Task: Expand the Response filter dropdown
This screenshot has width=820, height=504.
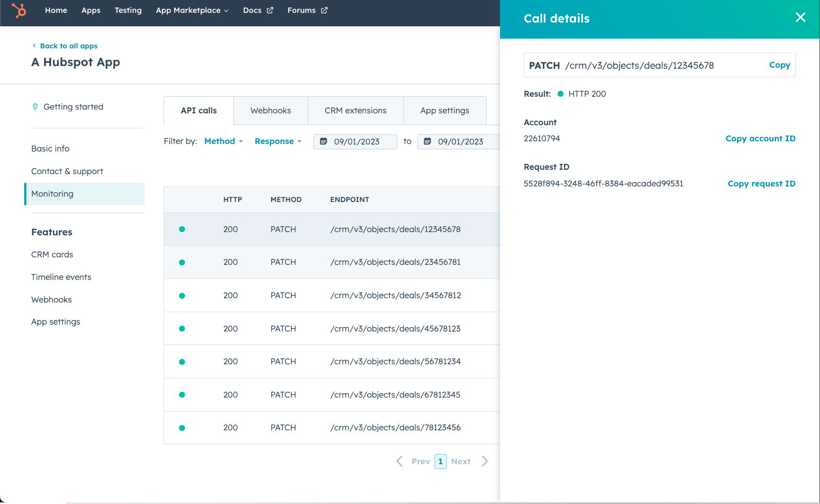Action: point(278,141)
